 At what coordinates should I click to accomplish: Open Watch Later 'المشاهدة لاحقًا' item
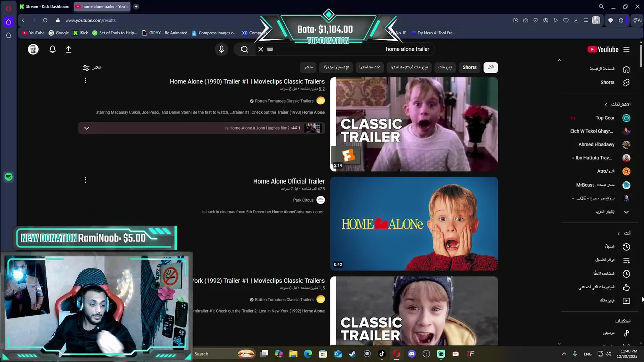[x=611, y=274]
